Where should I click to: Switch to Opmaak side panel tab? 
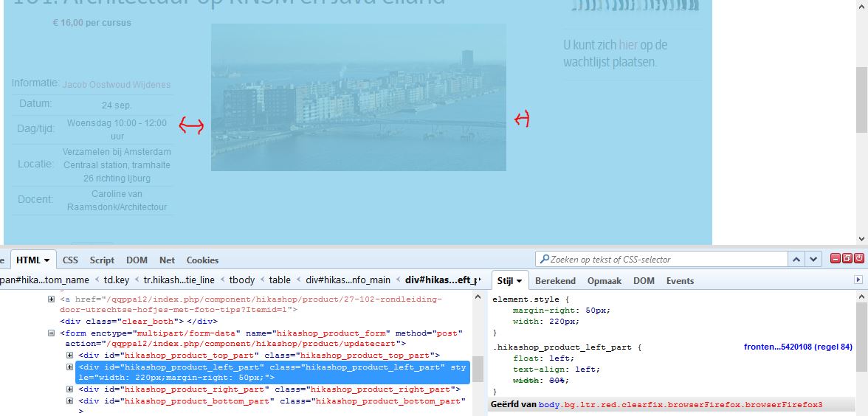tap(604, 281)
